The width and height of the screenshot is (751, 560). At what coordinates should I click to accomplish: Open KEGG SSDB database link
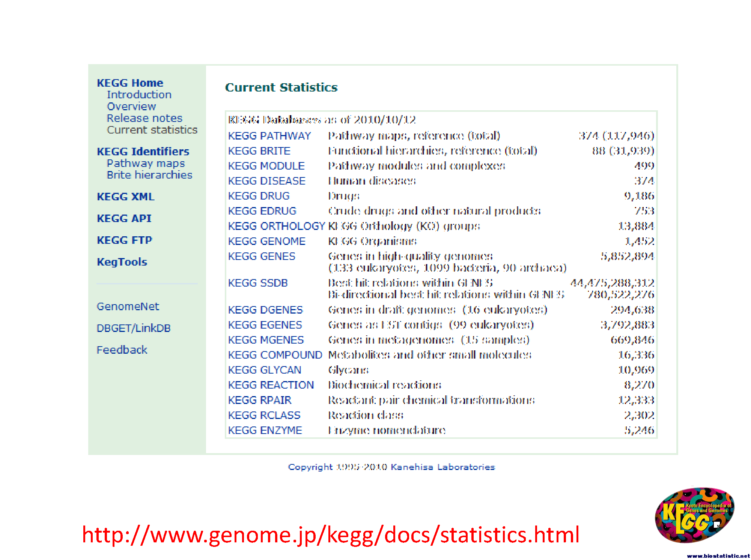258,283
